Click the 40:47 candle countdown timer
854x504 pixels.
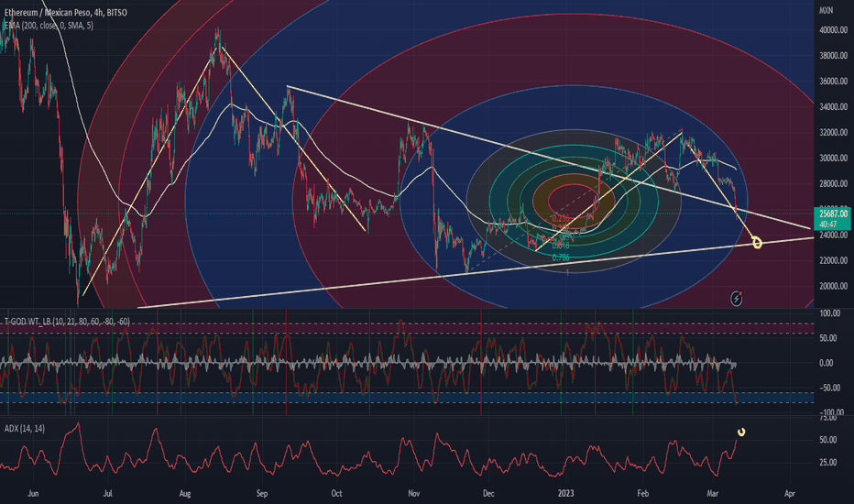pyautogui.click(x=827, y=224)
